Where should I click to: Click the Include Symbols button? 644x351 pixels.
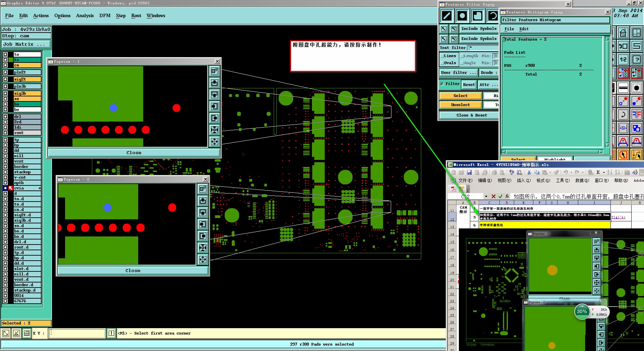(x=479, y=29)
